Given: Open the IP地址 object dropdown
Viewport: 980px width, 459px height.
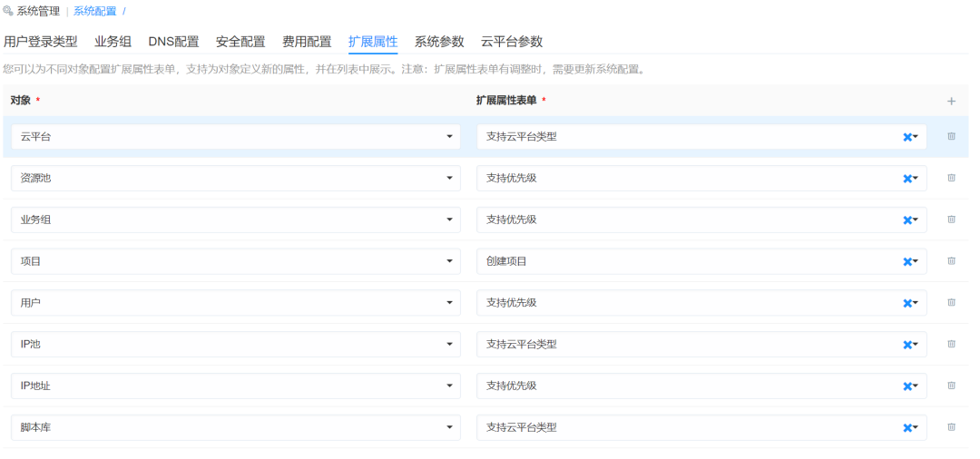Looking at the screenshot, I should point(236,386).
